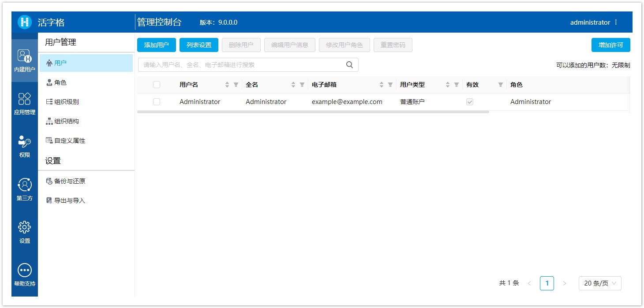Select 组织结构 in the side menu
This screenshot has height=308, width=644.
coord(86,121)
